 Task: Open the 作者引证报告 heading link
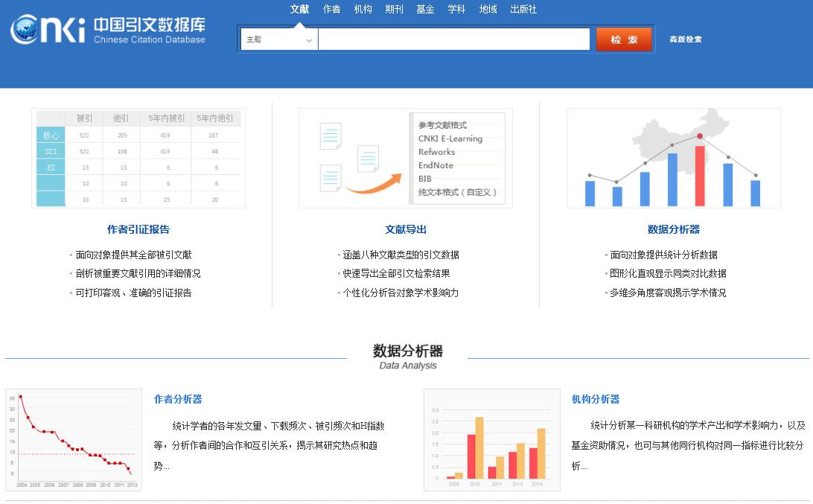[138, 229]
